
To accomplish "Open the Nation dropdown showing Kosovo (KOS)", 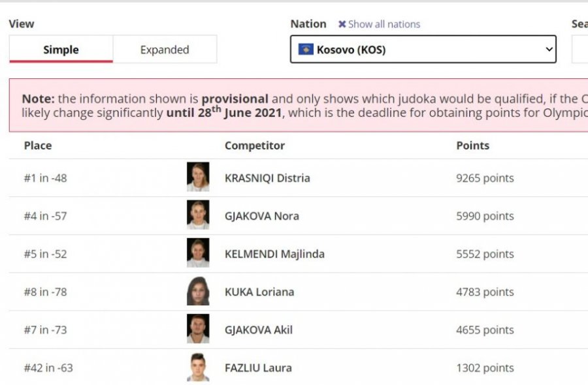I will point(423,49).
